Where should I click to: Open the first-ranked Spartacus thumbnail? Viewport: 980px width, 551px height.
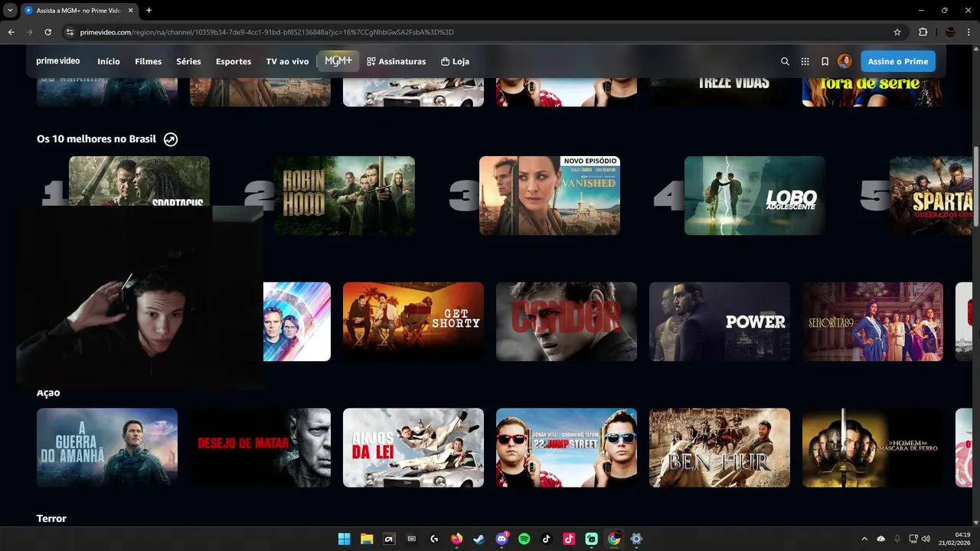pyautogui.click(x=139, y=181)
